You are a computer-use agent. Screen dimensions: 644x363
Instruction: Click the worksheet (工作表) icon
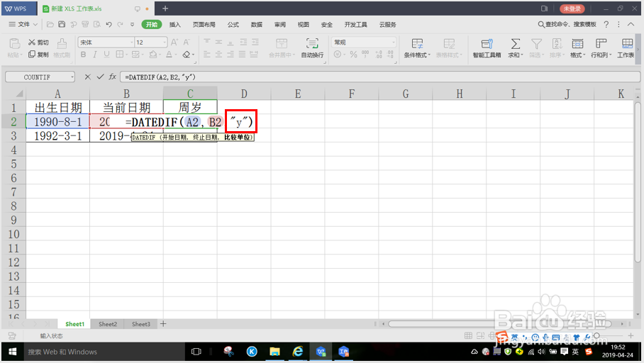627,43
